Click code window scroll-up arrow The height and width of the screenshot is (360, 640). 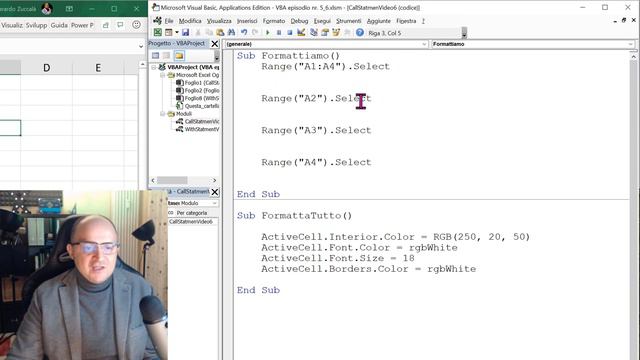click(x=633, y=57)
